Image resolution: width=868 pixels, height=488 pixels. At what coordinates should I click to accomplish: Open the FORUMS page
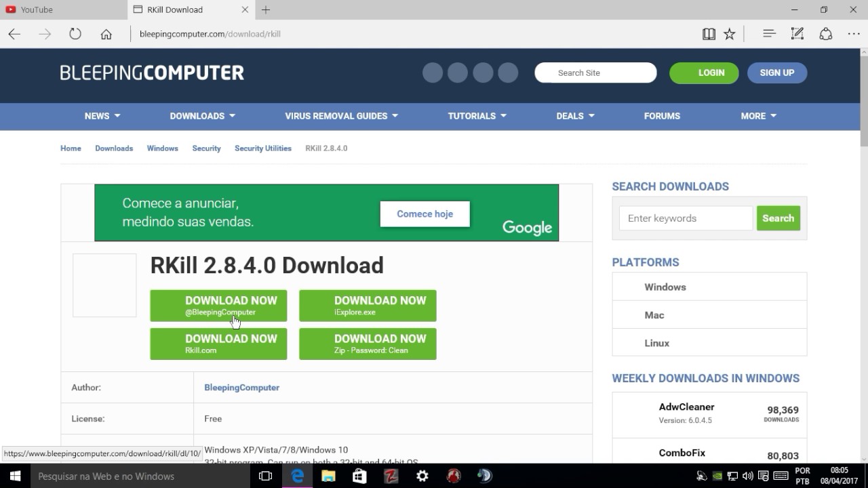coord(662,116)
